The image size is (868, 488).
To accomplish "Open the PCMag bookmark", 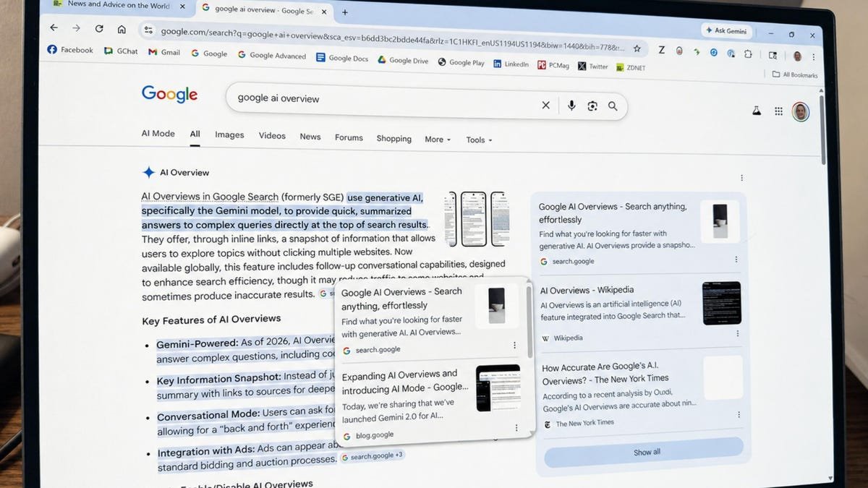I will click(x=553, y=66).
